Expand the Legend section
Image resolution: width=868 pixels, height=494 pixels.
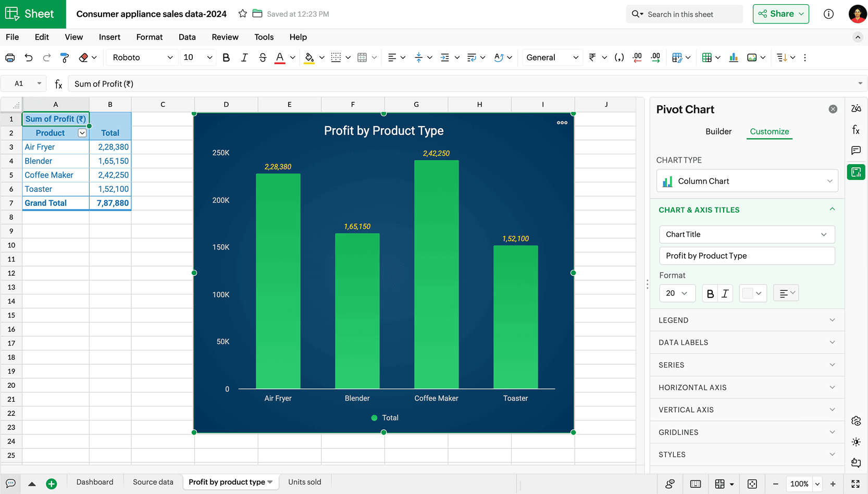point(747,320)
